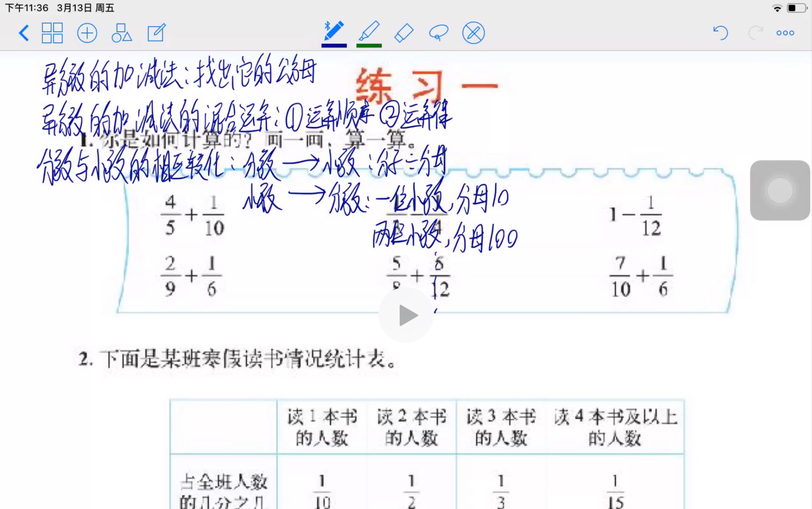Tap handwritten note 分母100
This screenshot has width=812, height=509.
click(x=486, y=238)
